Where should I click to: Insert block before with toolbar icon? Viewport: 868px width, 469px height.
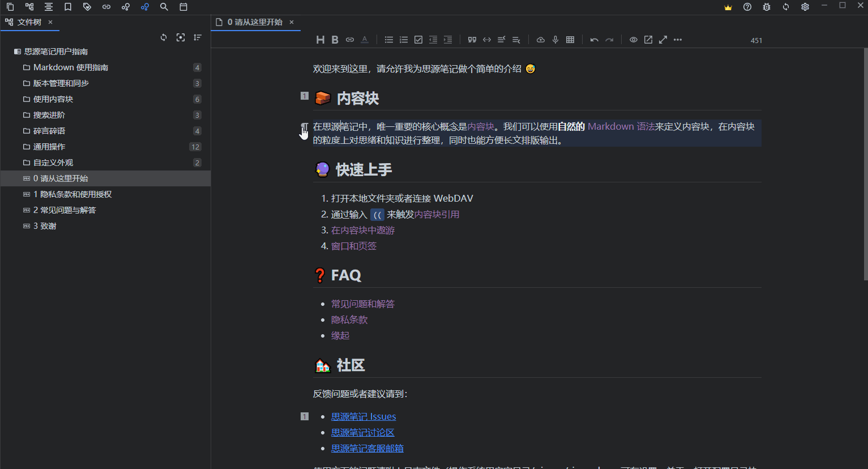[x=502, y=40]
